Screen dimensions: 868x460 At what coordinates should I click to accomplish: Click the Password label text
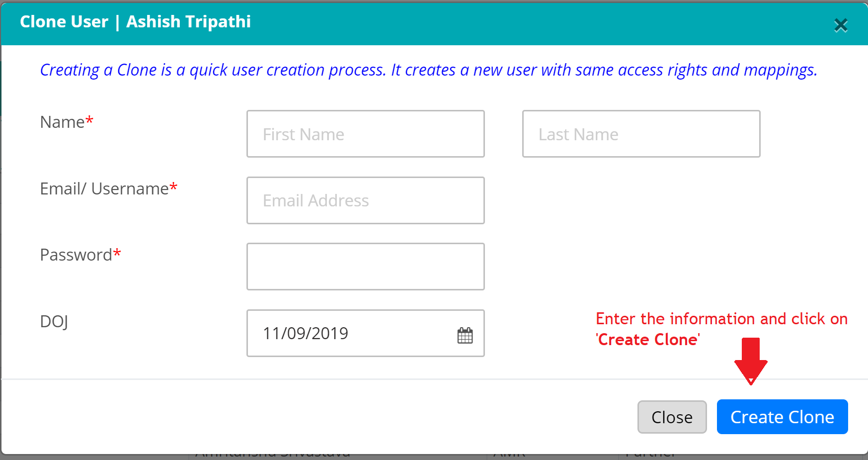click(x=76, y=255)
